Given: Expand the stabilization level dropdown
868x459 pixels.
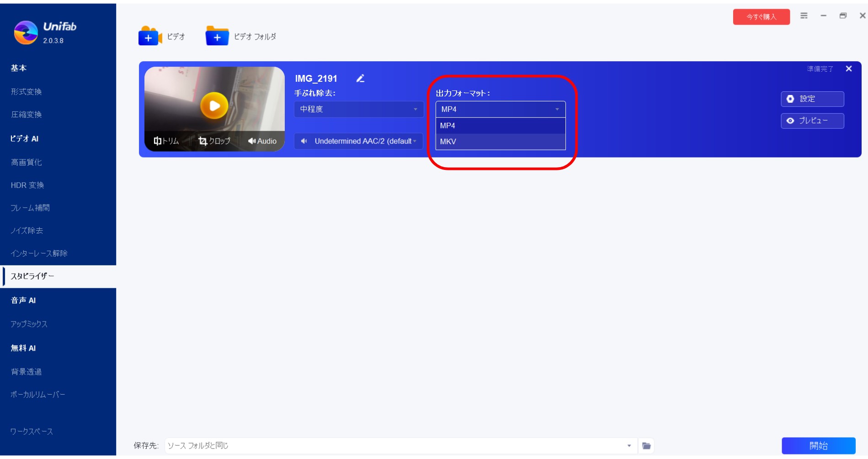Looking at the screenshot, I should (358, 109).
